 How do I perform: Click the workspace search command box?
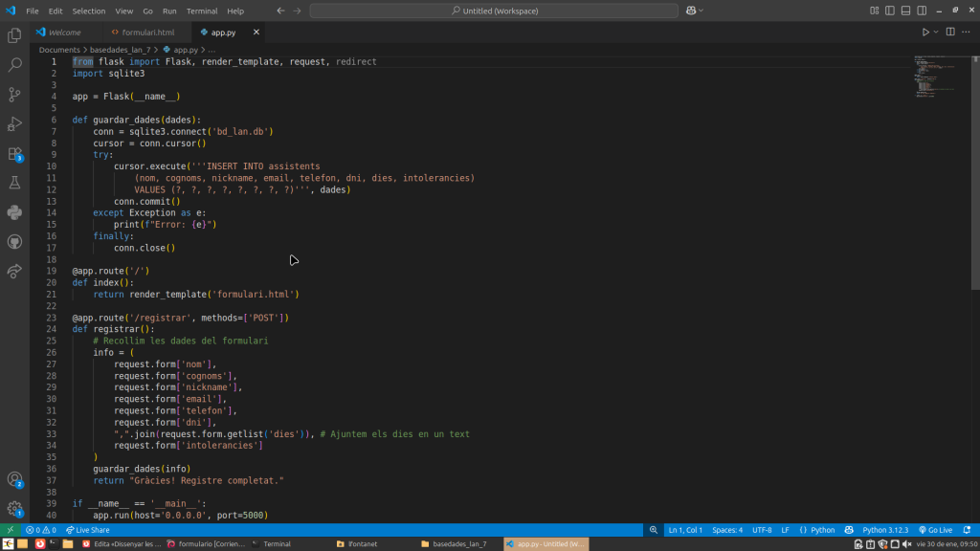tap(493, 11)
